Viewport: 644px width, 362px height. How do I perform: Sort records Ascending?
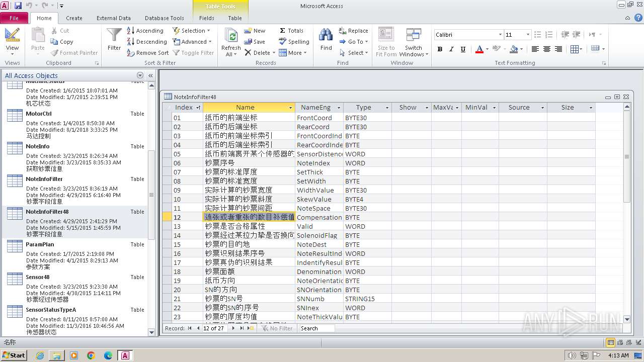pos(145,31)
